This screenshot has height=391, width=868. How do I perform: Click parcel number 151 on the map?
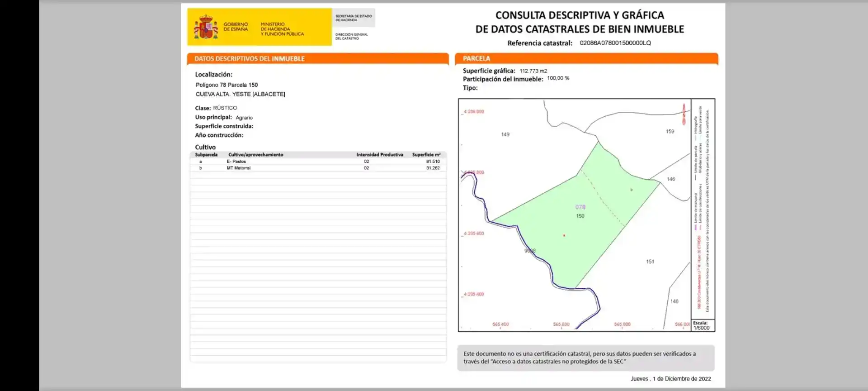[650, 262]
